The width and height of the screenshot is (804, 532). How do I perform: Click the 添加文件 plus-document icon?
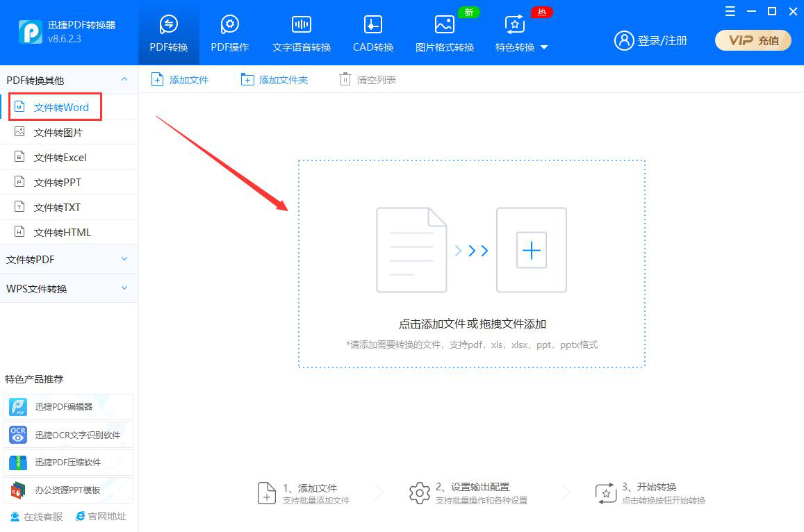click(x=158, y=79)
